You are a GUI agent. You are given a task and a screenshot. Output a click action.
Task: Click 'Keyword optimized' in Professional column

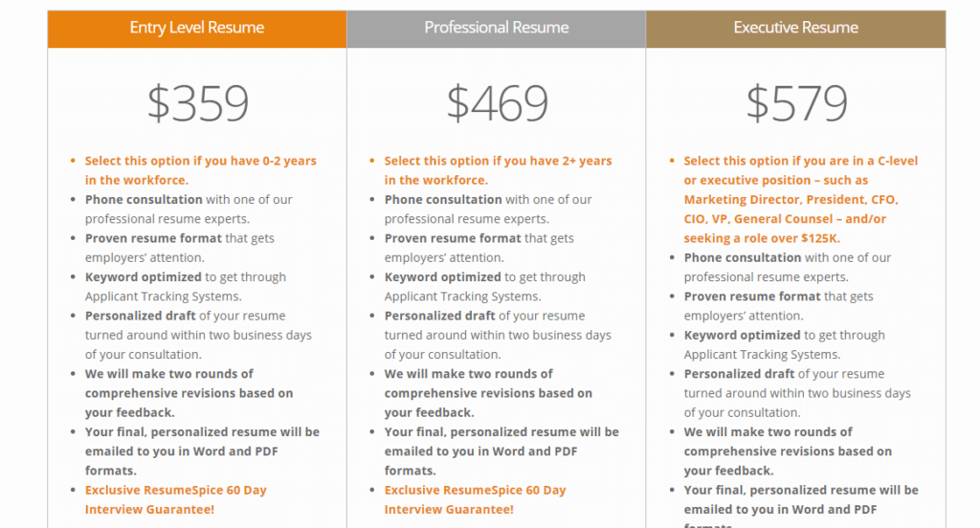(x=442, y=276)
